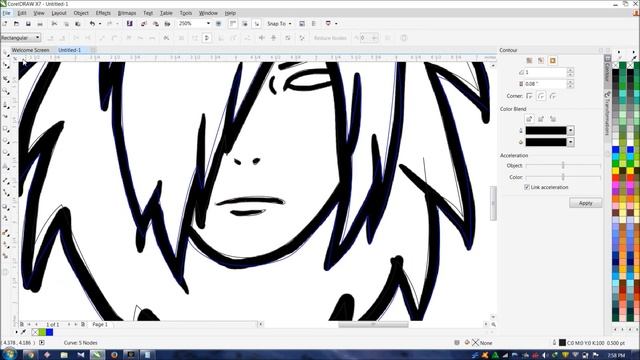Select the Ellipse tool in the toolbox
This screenshot has height=360, width=640.
click(6, 141)
